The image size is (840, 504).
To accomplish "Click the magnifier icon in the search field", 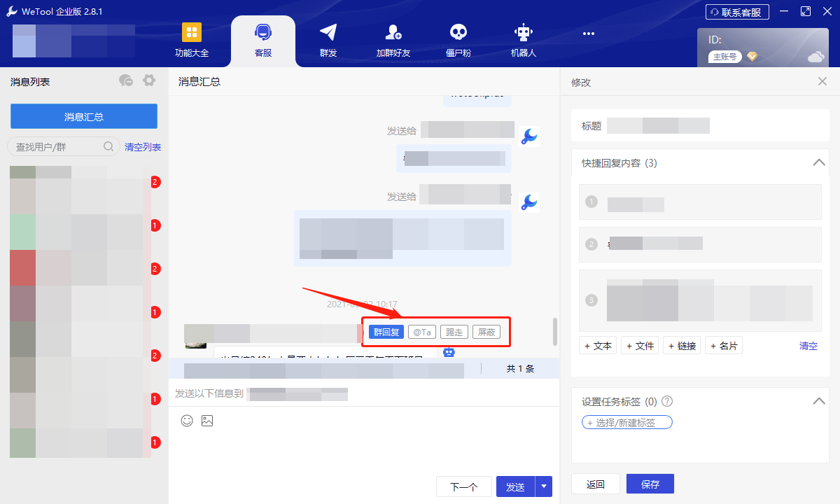I will click(x=108, y=146).
